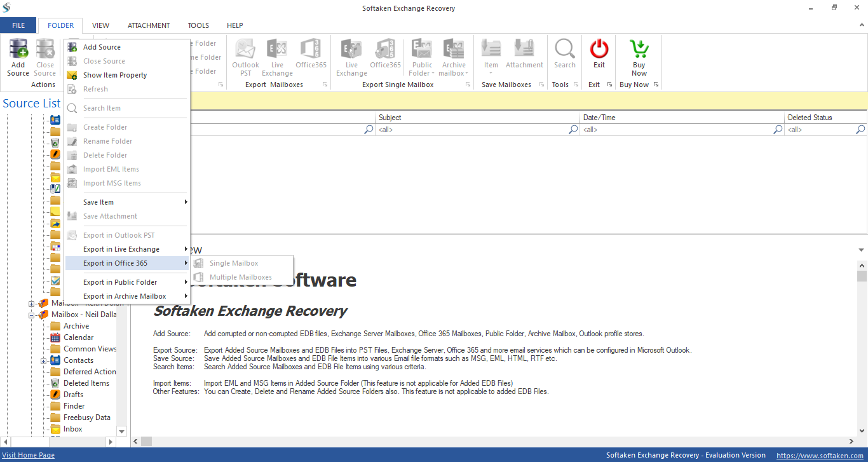
Task: Select the Deleted Items folder
Action: [86, 383]
